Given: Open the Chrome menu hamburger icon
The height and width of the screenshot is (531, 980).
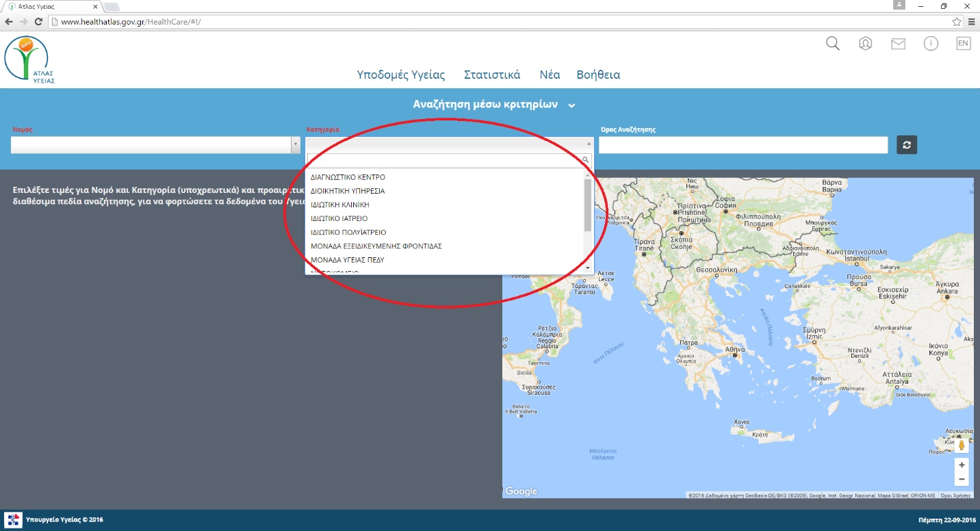Looking at the screenshot, I should point(972,22).
